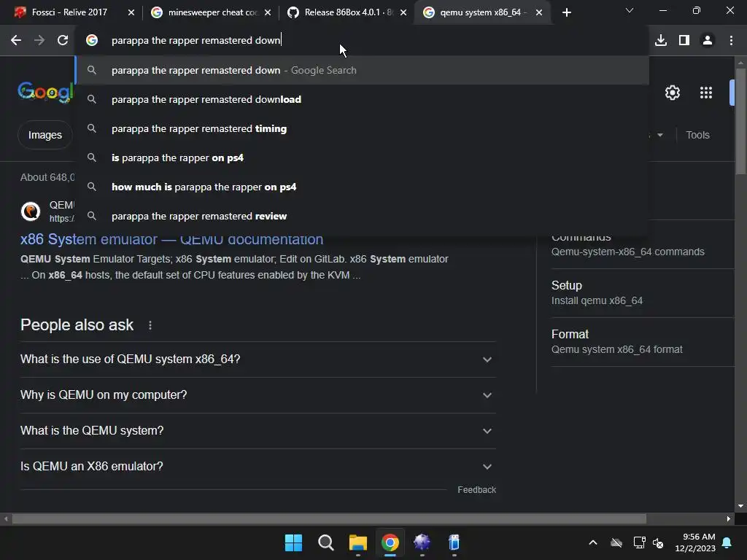This screenshot has width=747, height=560.
Task: Open the search Tools button
Action: pyautogui.click(x=697, y=135)
